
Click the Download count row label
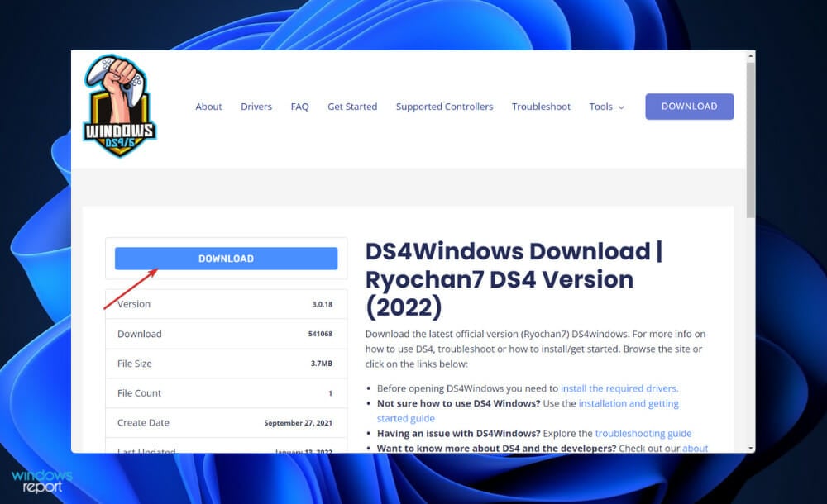pyautogui.click(x=139, y=334)
